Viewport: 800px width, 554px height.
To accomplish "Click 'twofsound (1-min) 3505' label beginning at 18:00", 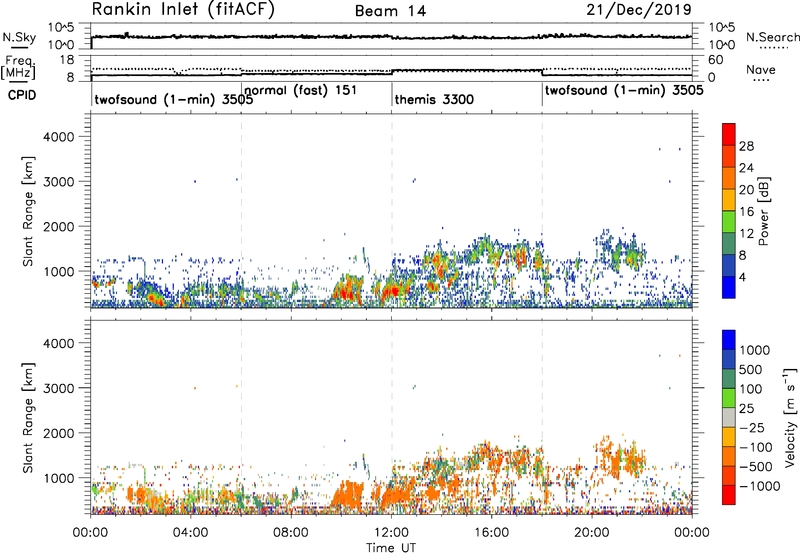I will 624,91.
